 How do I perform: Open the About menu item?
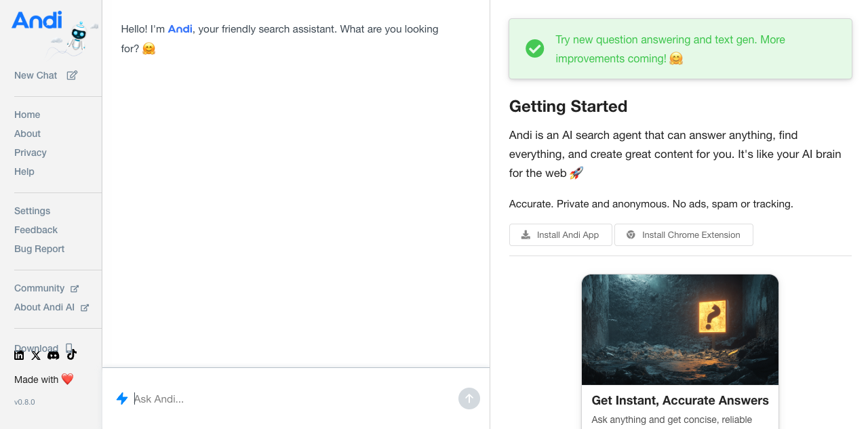pyautogui.click(x=27, y=134)
